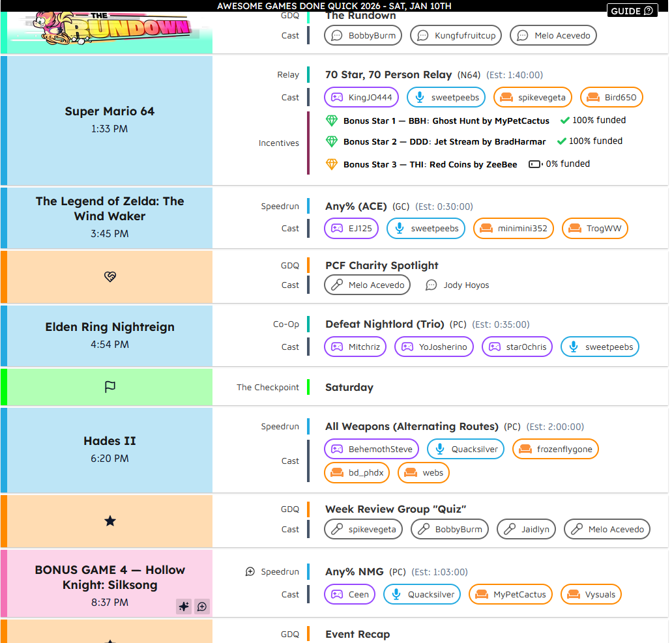Open runner EJ125 chip
The image size is (672, 643).
(351, 228)
